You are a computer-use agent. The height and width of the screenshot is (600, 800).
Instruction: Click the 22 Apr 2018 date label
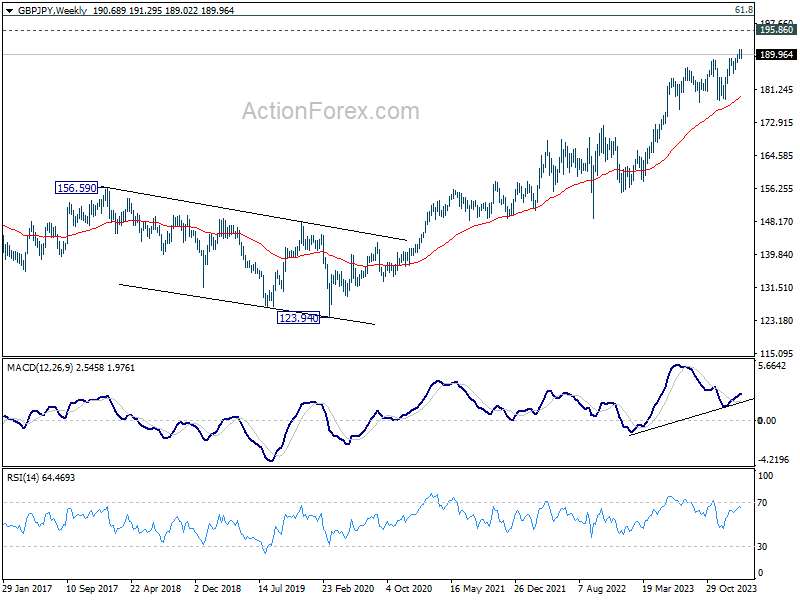coord(156,589)
